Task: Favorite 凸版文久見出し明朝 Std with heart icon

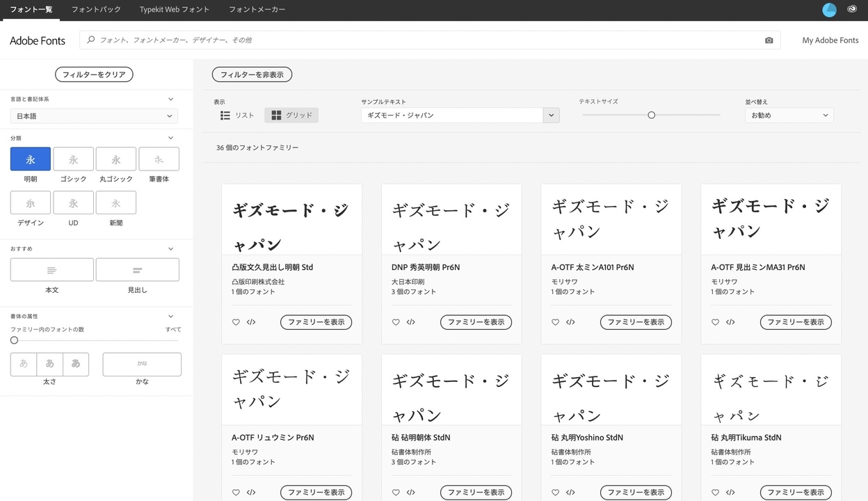Action: pos(236,322)
